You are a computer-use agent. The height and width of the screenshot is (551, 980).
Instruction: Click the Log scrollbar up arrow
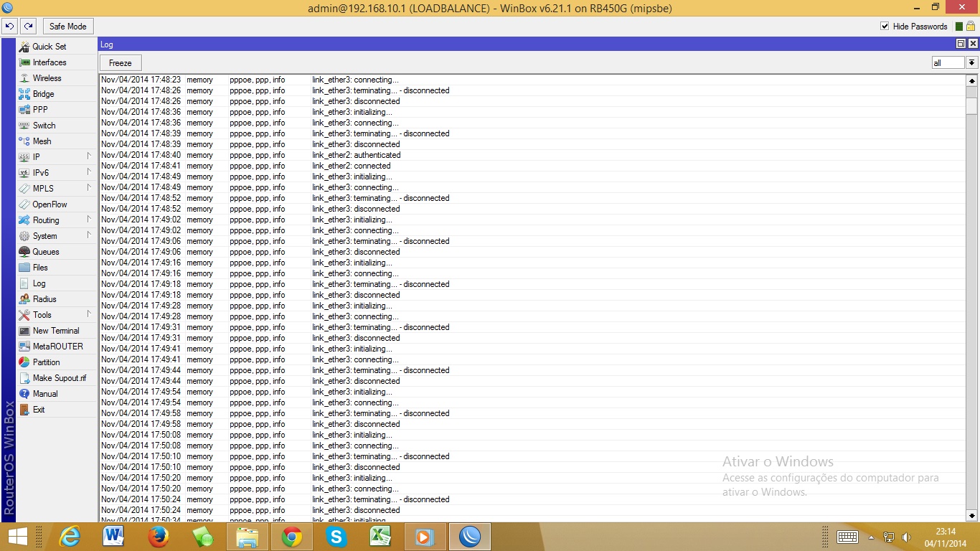tap(972, 81)
